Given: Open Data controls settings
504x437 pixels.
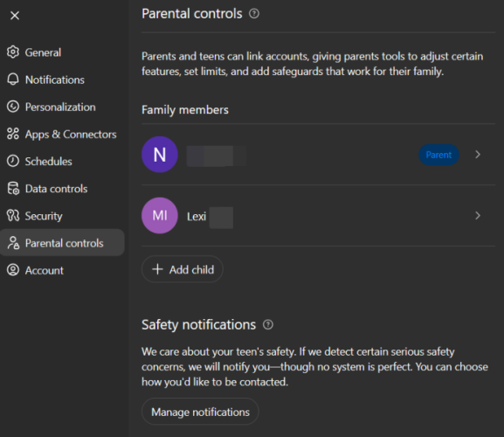Looking at the screenshot, I should point(62,189).
